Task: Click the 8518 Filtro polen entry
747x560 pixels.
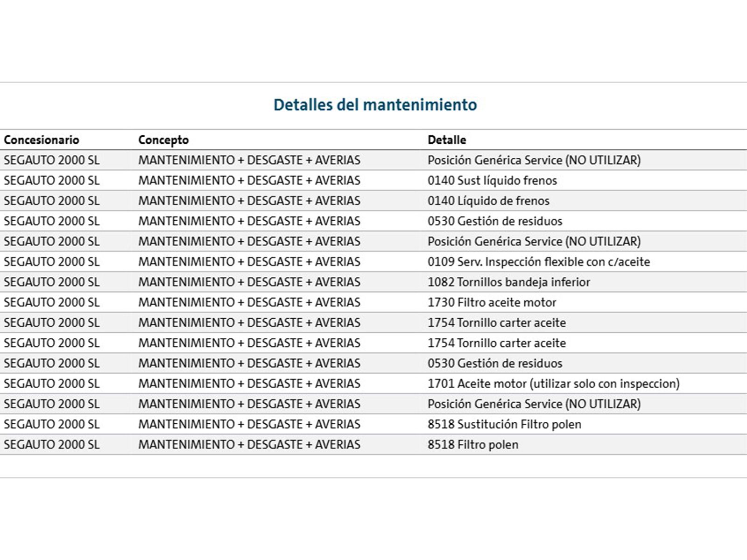Action: [473, 445]
